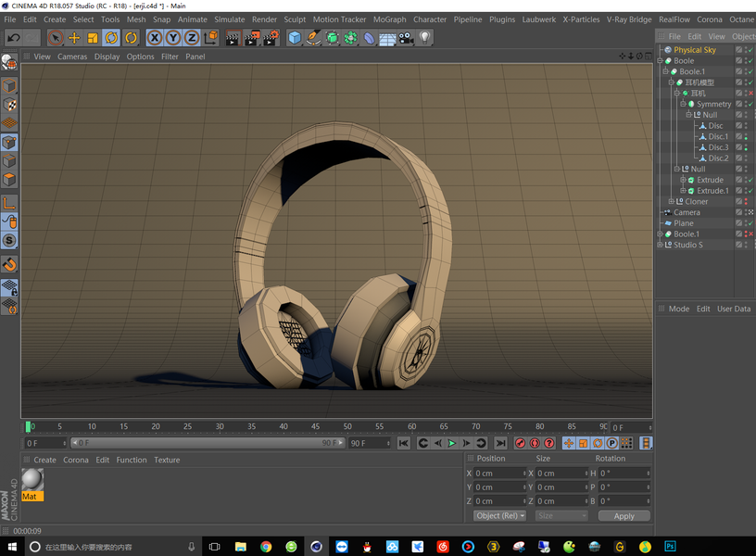Viewport: 756px width, 556px height.
Task: Open Photoshop from Windows taskbar
Action: click(x=670, y=547)
